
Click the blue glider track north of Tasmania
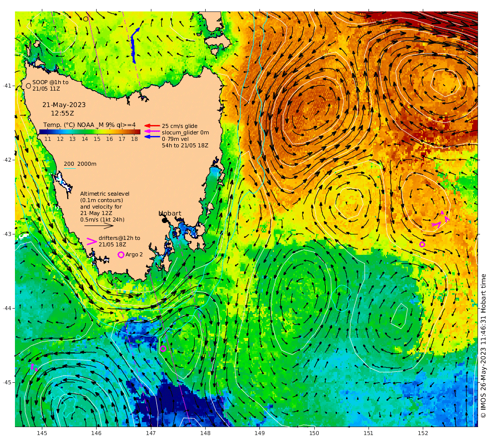point(134,45)
